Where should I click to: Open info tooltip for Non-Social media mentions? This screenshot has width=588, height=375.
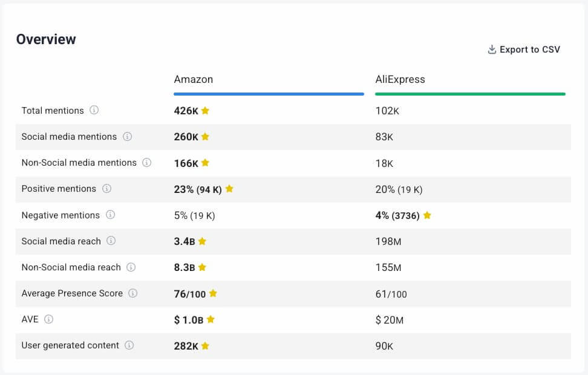(146, 162)
